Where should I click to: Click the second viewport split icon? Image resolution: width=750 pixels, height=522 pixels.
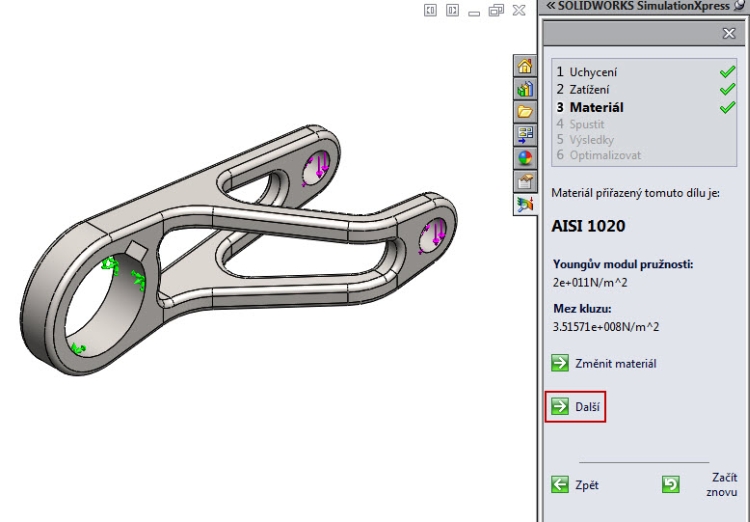tap(452, 10)
